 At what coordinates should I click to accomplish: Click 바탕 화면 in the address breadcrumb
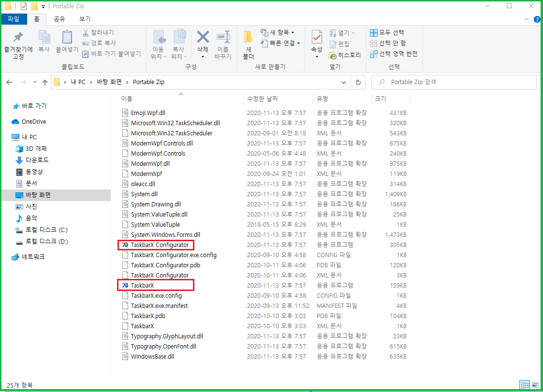(109, 82)
